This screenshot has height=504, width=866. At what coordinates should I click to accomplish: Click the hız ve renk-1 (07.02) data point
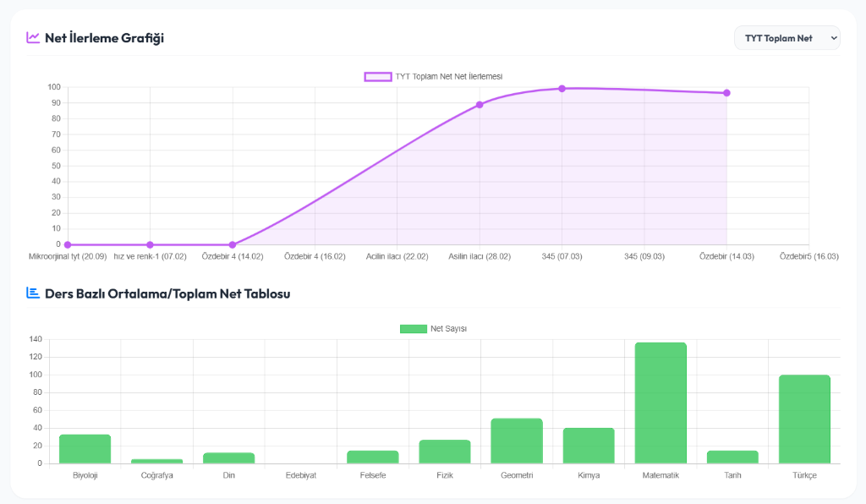click(x=150, y=244)
